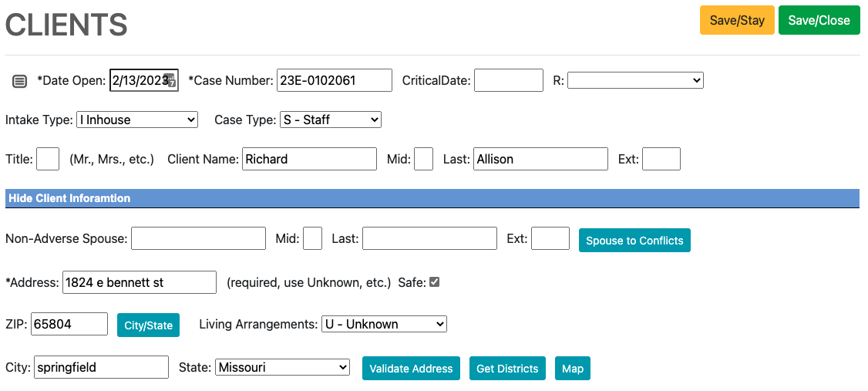Screen dimensions: 868x391
Task: Collapse the Hide Client Information section bar
Action: [69, 198]
